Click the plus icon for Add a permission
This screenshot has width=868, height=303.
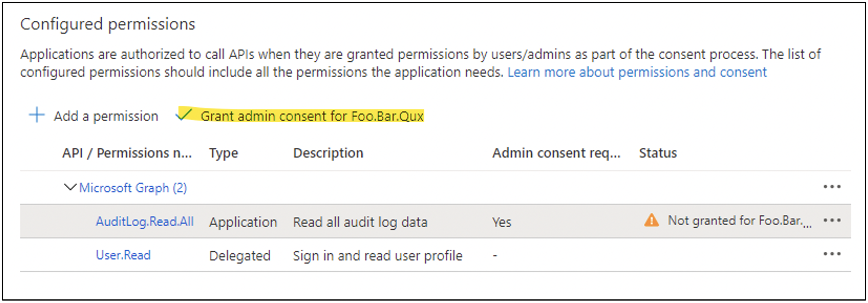(x=36, y=115)
